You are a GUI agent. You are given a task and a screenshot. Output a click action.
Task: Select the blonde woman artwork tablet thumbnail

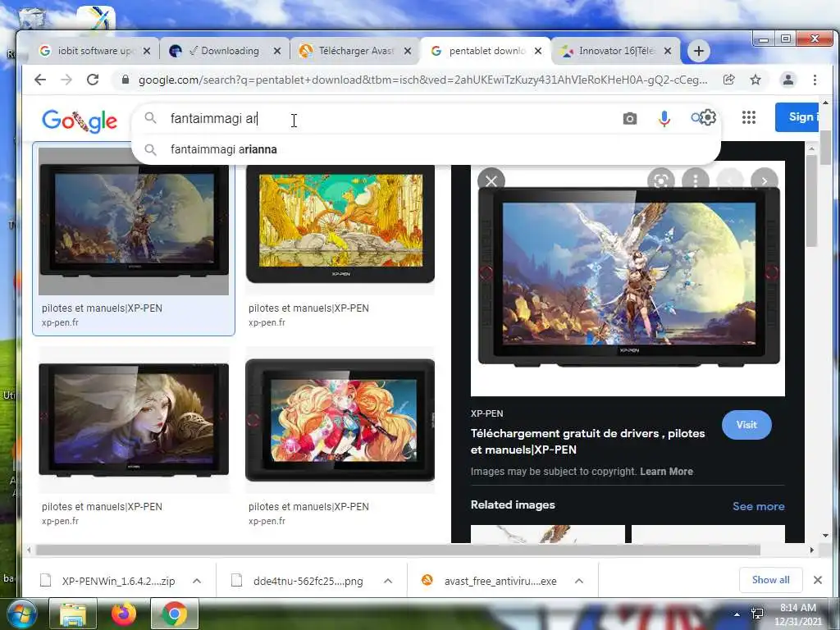coord(134,420)
